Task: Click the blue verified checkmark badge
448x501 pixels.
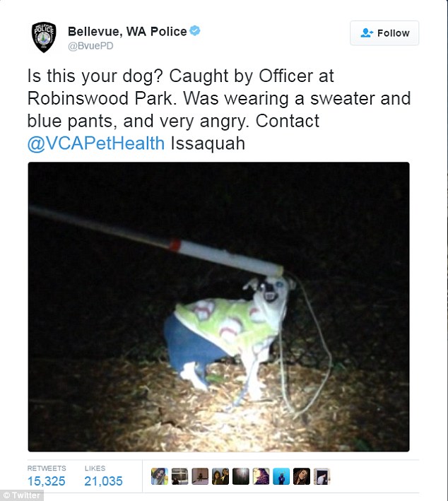Action: pyautogui.click(x=194, y=30)
